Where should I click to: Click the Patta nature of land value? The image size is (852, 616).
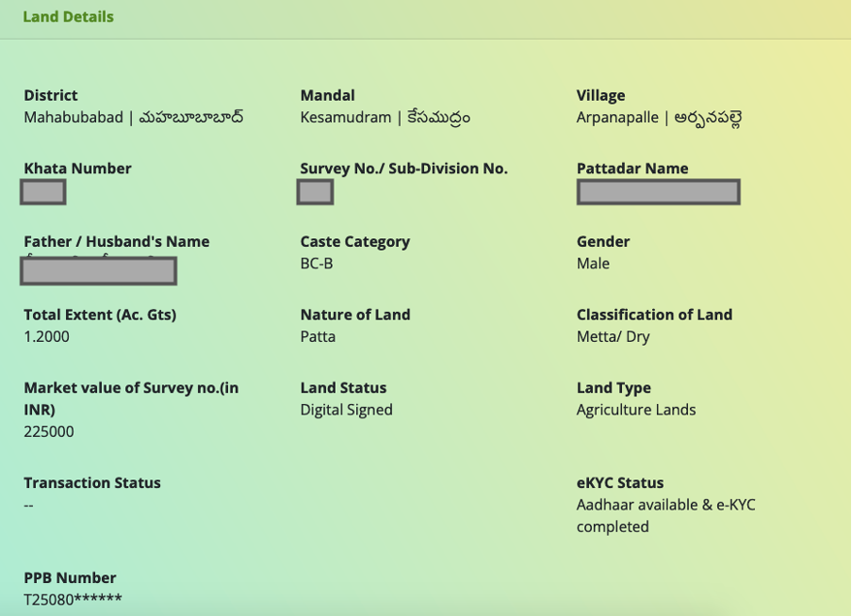click(318, 337)
